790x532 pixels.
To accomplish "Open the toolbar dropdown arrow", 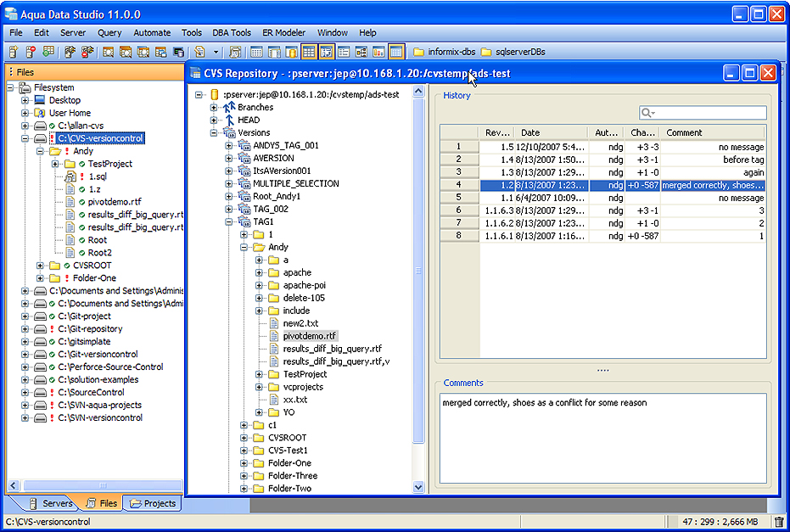I will tap(216, 52).
